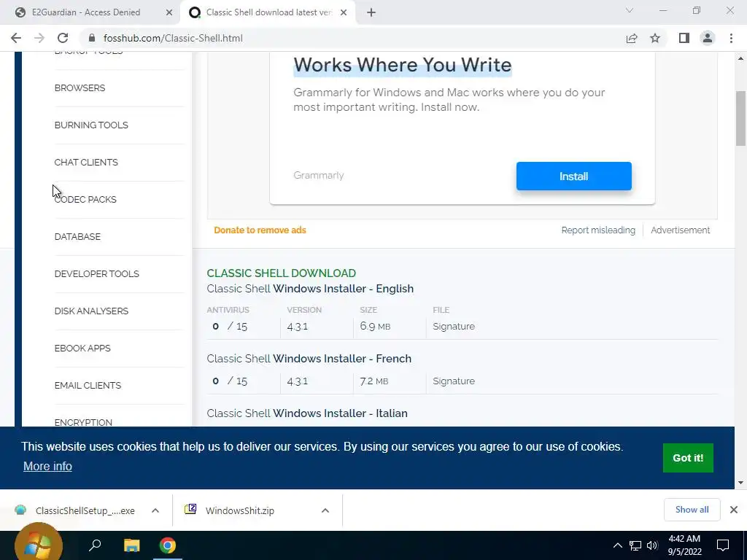Open Chrome three-dot menu
Image resolution: width=747 pixels, height=560 pixels.
tap(731, 38)
